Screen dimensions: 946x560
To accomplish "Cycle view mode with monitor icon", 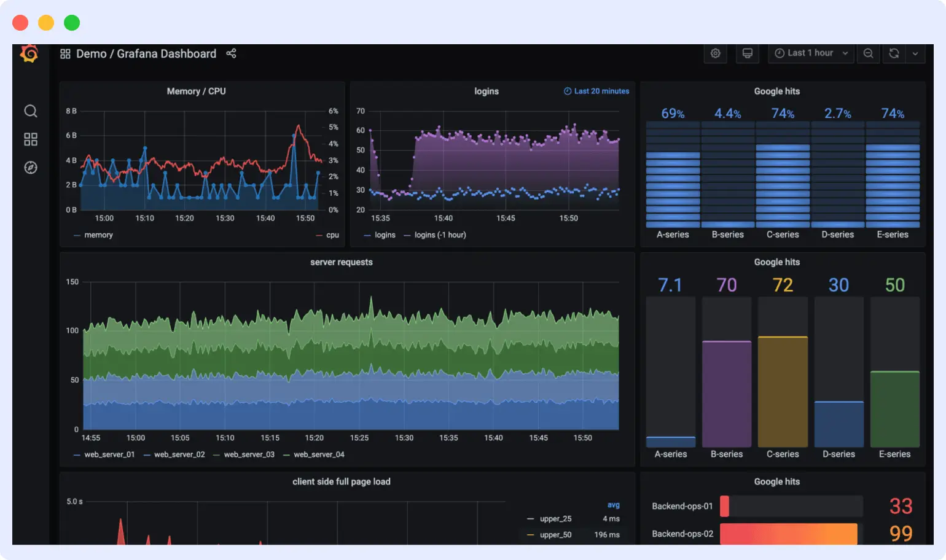I will pos(748,53).
